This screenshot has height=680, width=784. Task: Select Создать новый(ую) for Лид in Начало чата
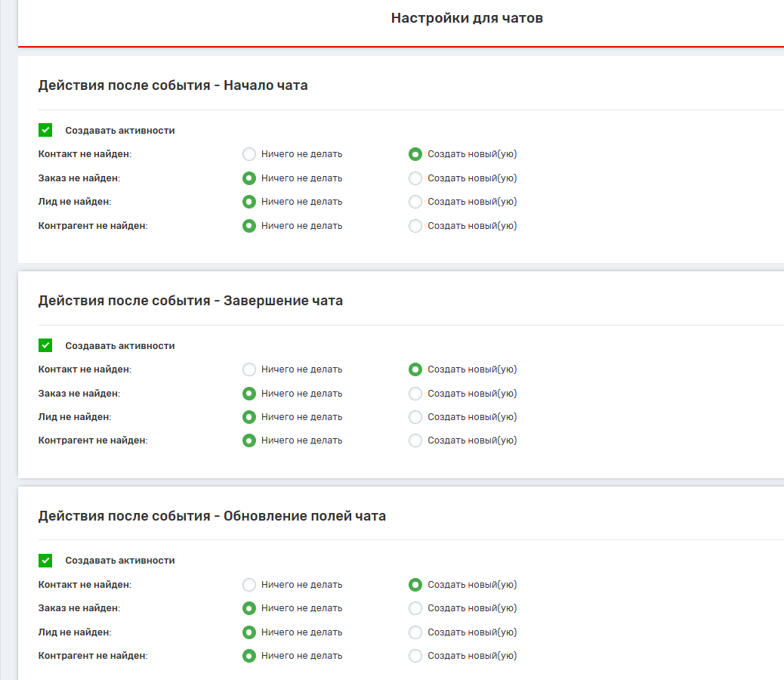(415, 202)
